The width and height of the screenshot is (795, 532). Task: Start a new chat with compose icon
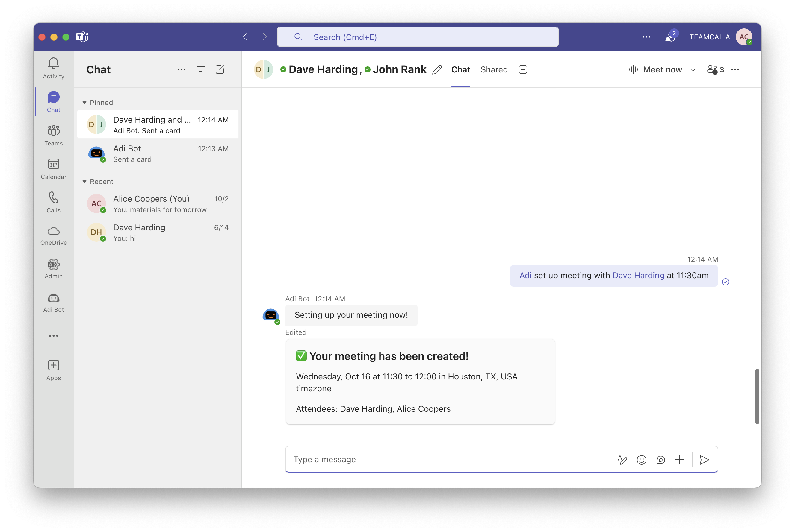(220, 69)
